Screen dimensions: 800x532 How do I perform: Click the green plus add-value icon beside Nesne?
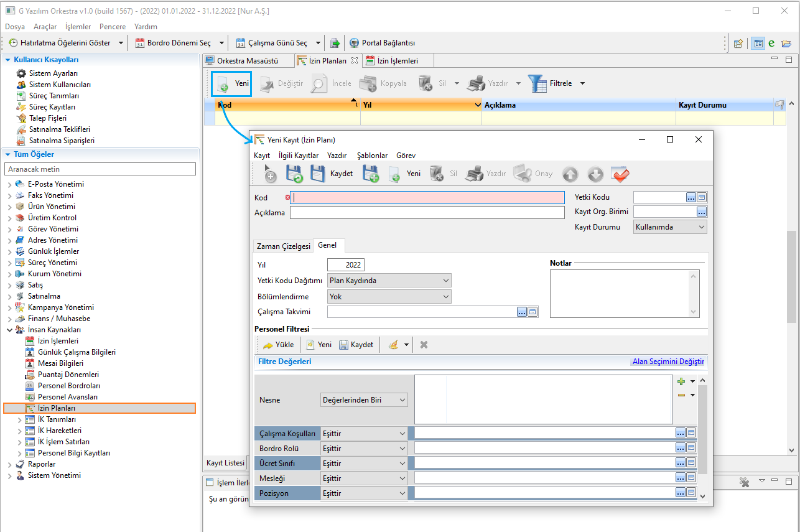pyautogui.click(x=681, y=381)
